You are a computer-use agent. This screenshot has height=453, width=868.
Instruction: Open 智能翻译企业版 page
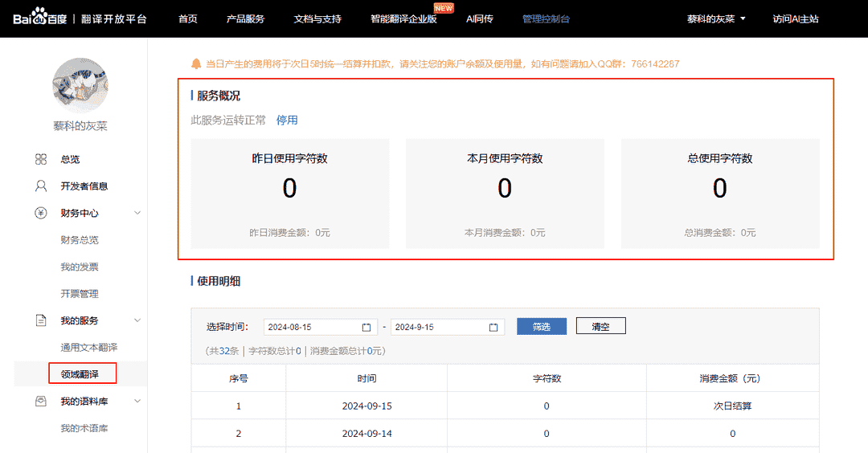(403, 18)
